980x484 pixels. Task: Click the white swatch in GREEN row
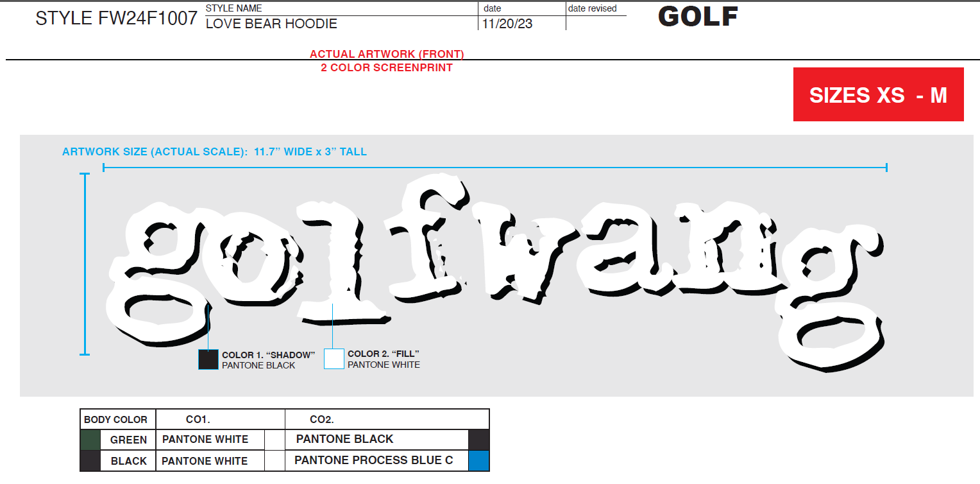click(275, 440)
